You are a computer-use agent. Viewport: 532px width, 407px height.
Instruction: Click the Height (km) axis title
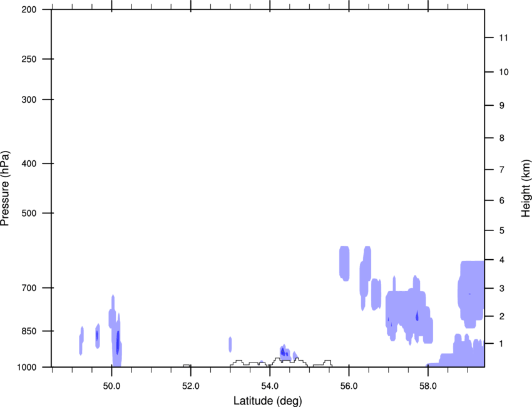[526, 188]
